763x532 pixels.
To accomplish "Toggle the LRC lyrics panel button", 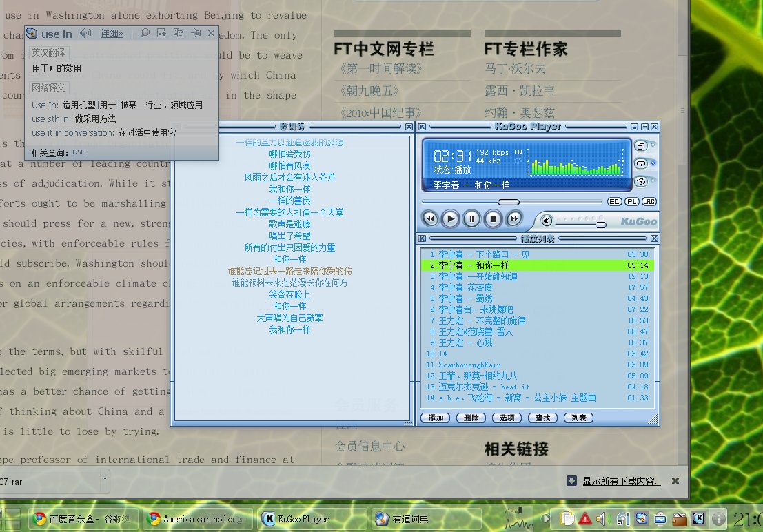I will coord(649,201).
